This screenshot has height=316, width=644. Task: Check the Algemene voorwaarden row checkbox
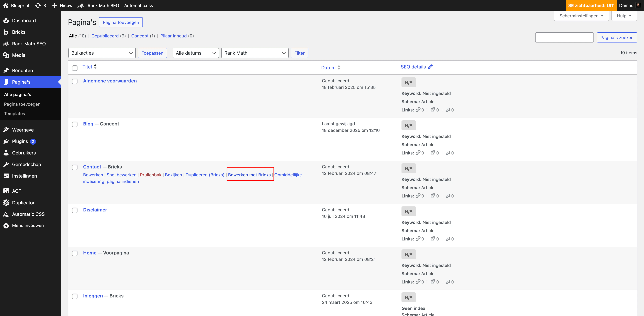click(75, 81)
